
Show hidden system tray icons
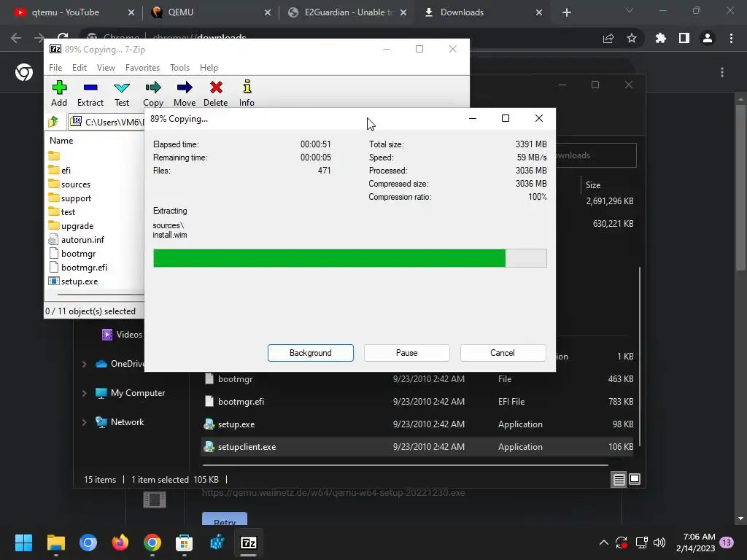pyautogui.click(x=603, y=542)
